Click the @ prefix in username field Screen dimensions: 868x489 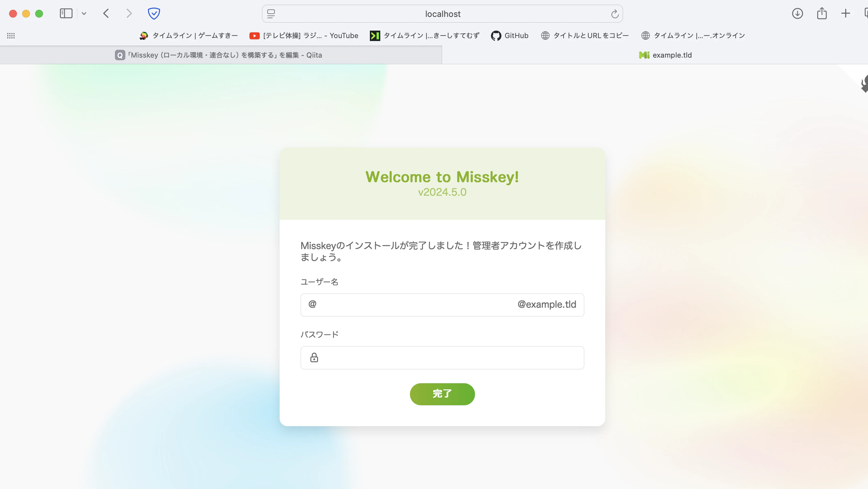tap(312, 304)
